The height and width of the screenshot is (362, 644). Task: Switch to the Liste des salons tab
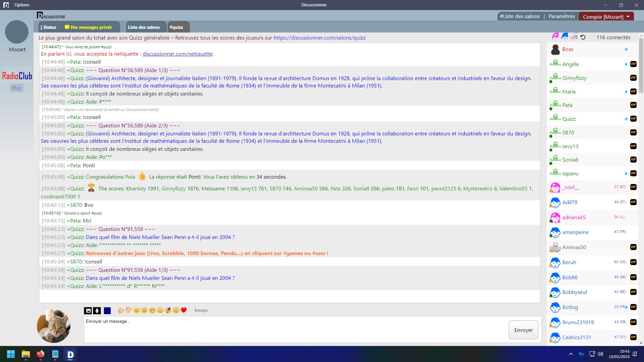pyautogui.click(x=144, y=27)
